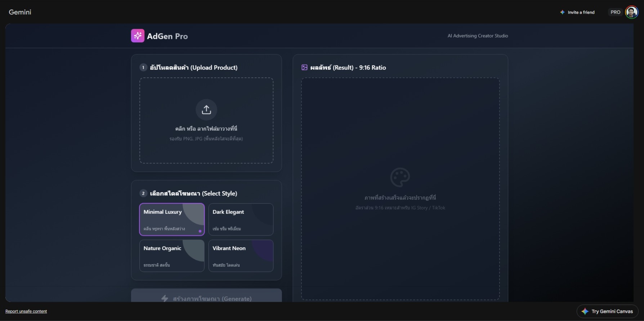Image resolution: width=644 pixels, height=321 pixels.
Task: Click the image icon beside Result heading
Action: point(304,67)
